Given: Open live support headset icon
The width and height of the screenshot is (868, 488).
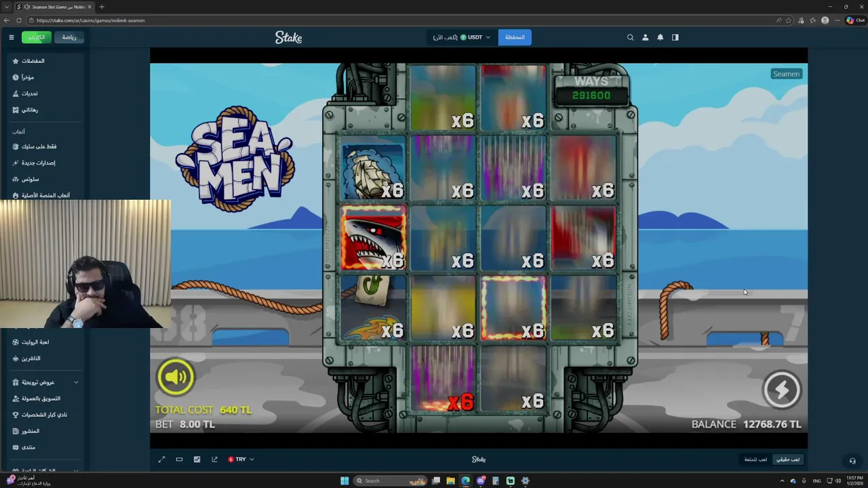Looking at the screenshot, I should point(852,461).
